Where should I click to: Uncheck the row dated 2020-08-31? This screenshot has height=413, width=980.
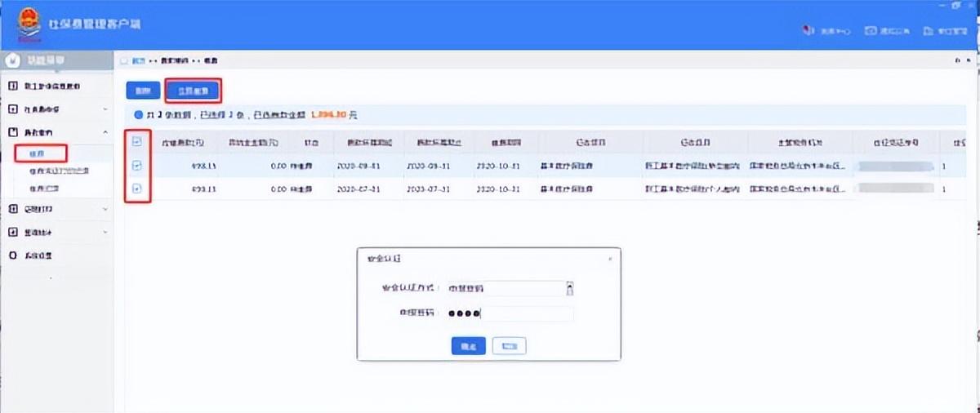point(136,166)
